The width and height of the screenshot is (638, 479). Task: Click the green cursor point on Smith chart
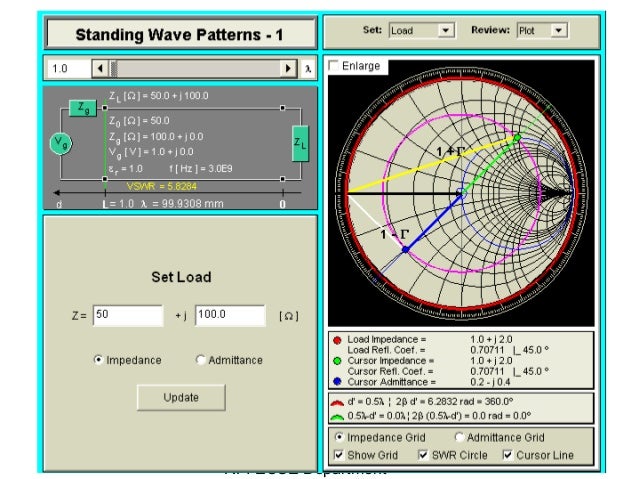(517, 138)
